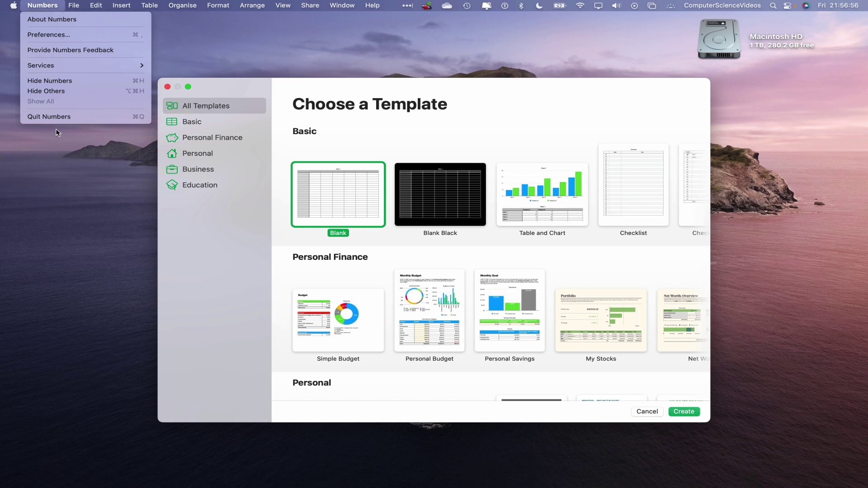Viewport: 868px width, 488px height.
Task: Open the Insert menu
Action: tap(121, 5)
